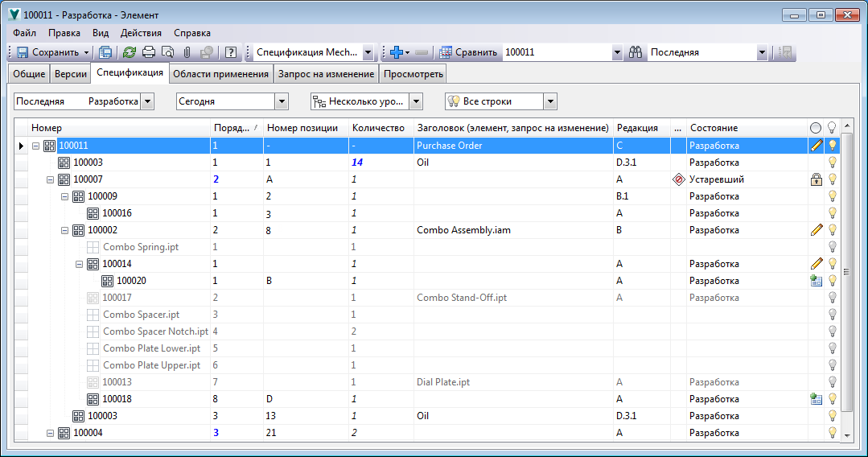868x457 pixels.
Task: Switch to the Просмотреть tab
Action: coord(413,74)
